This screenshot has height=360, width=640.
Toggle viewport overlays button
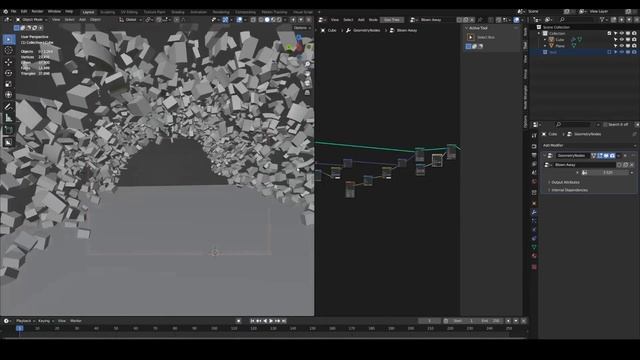tap(239, 20)
